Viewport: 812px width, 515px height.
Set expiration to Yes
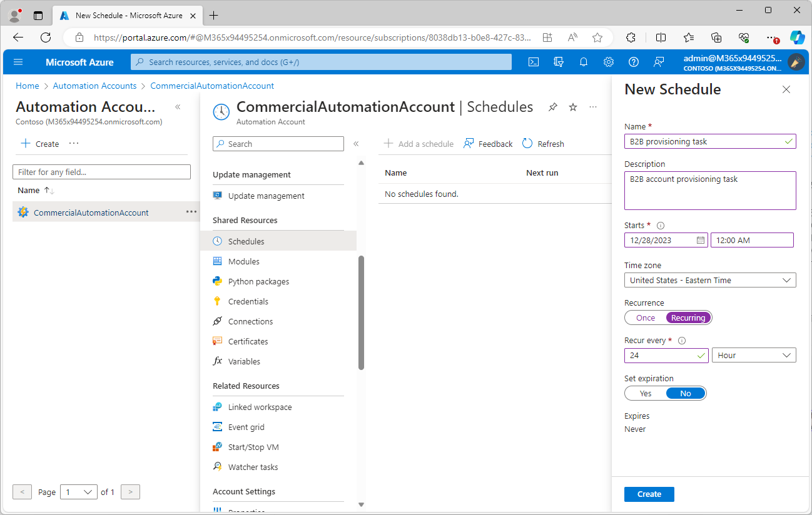coord(646,393)
